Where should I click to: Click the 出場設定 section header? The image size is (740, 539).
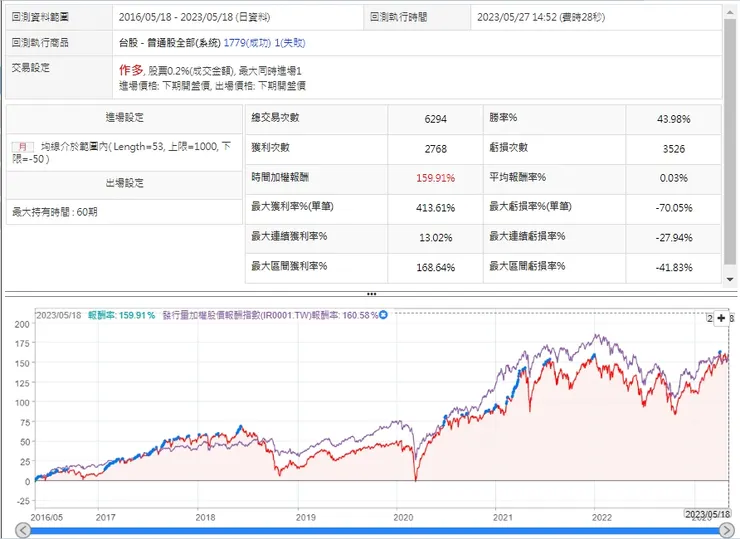124,183
